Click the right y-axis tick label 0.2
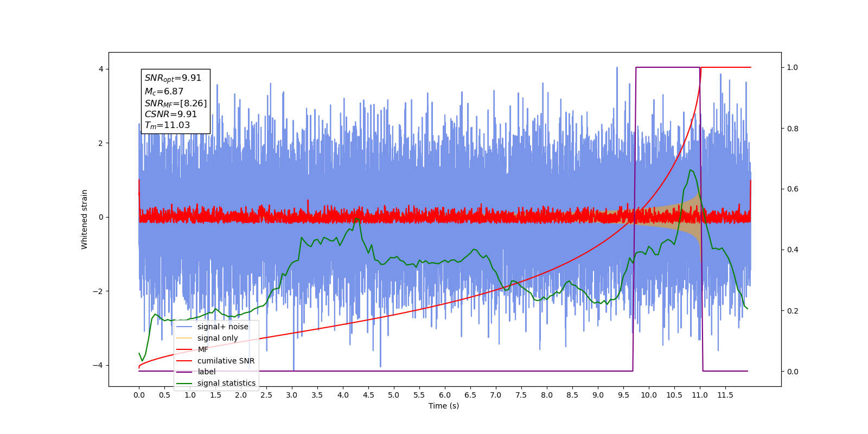868x434 pixels. click(793, 311)
